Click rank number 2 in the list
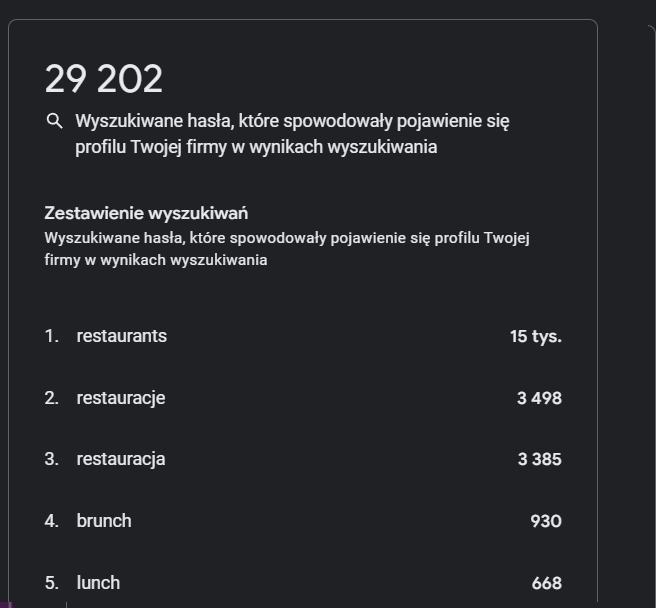Screen dimensions: 656x608 tap(51, 398)
